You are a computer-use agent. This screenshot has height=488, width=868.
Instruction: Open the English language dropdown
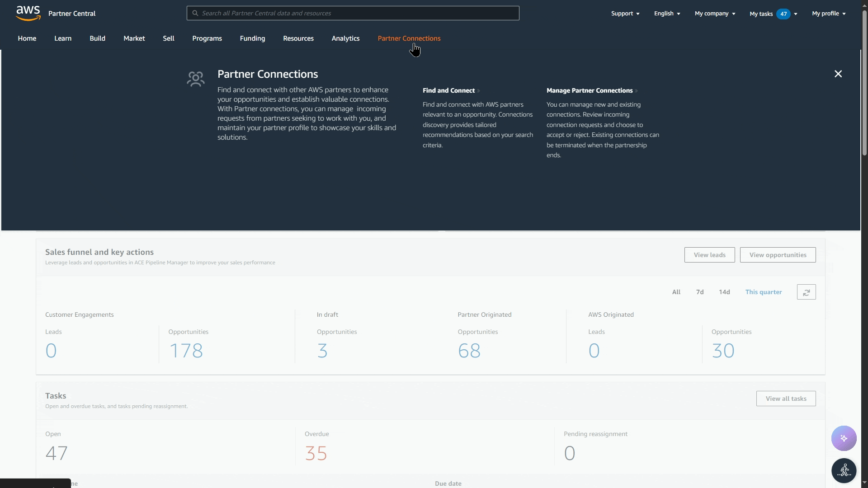pyautogui.click(x=666, y=14)
